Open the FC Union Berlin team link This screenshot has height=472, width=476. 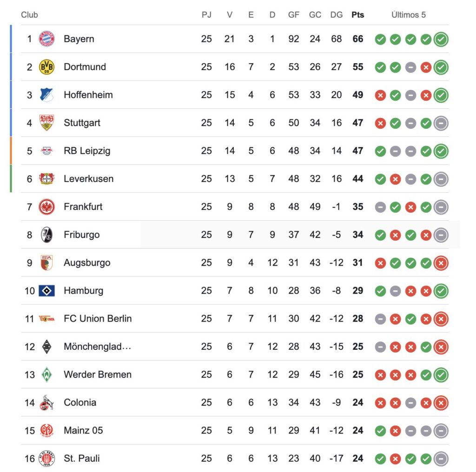click(98, 319)
